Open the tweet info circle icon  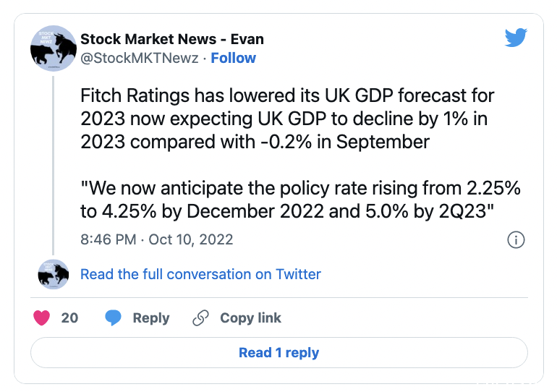[x=516, y=239]
